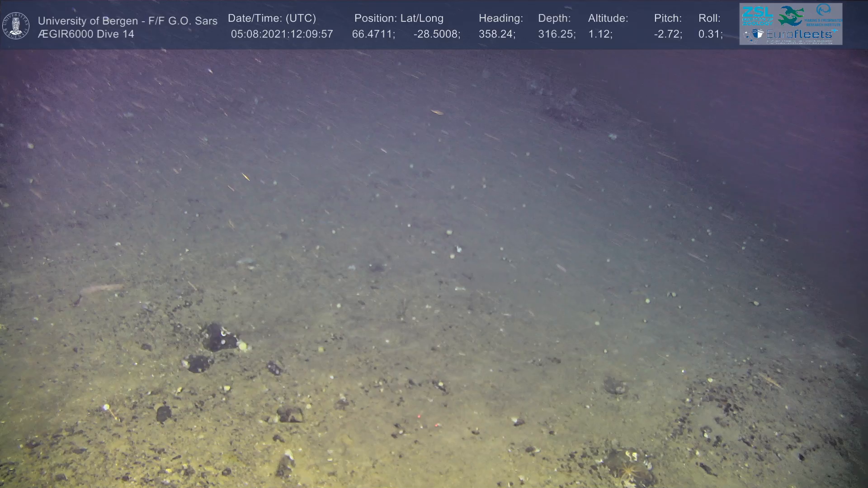Click the Heading value 358.24
The width and height of the screenshot is (868, 488).
click(x=496, y=34)
